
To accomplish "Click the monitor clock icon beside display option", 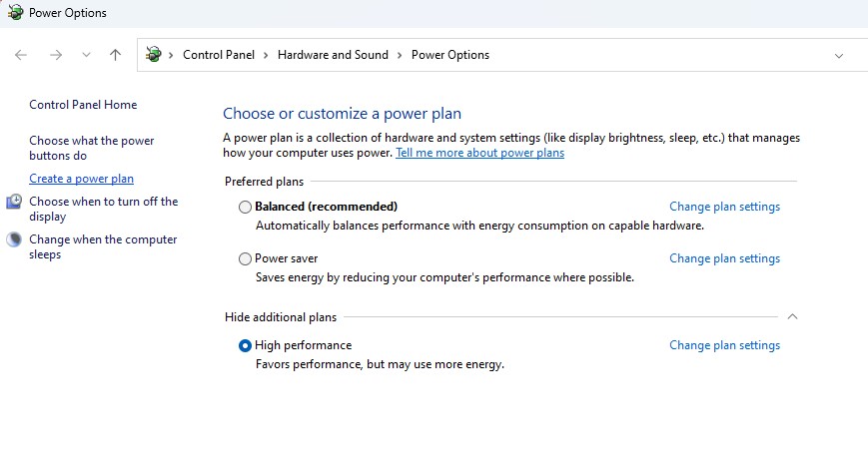I will tap(14, 202).
